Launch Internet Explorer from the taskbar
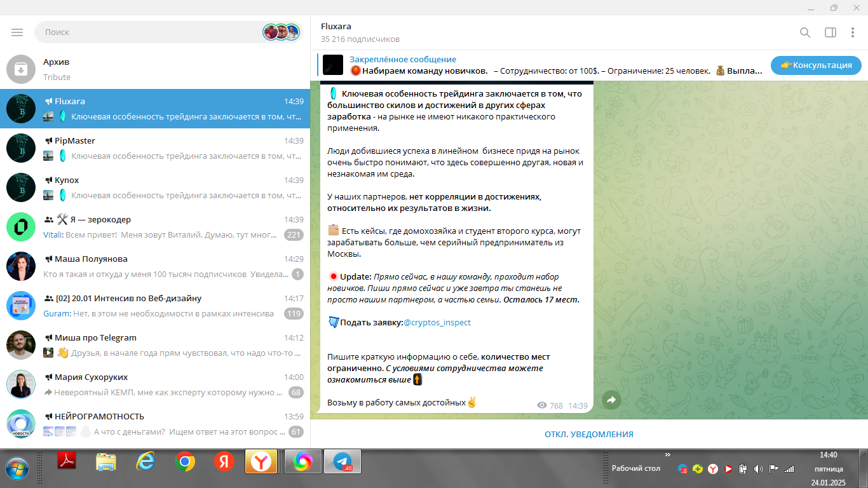This screenshot has width=868, height=488. (x=146, y=461)
